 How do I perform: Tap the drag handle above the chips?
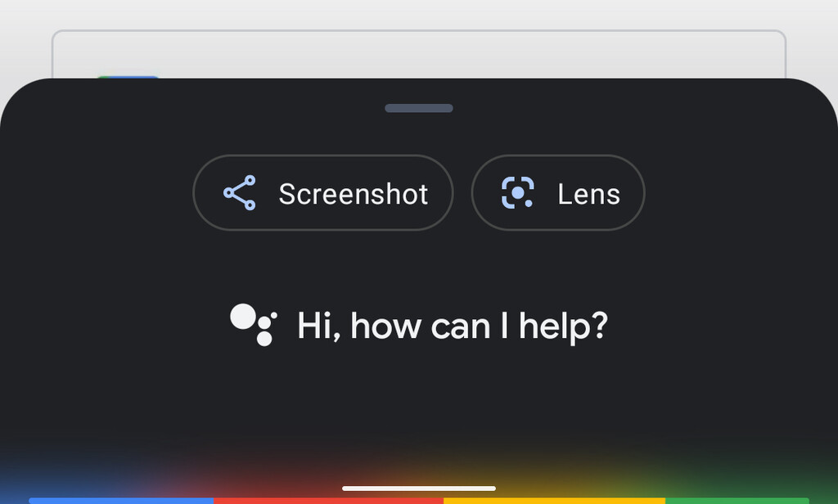click(418, 107)
